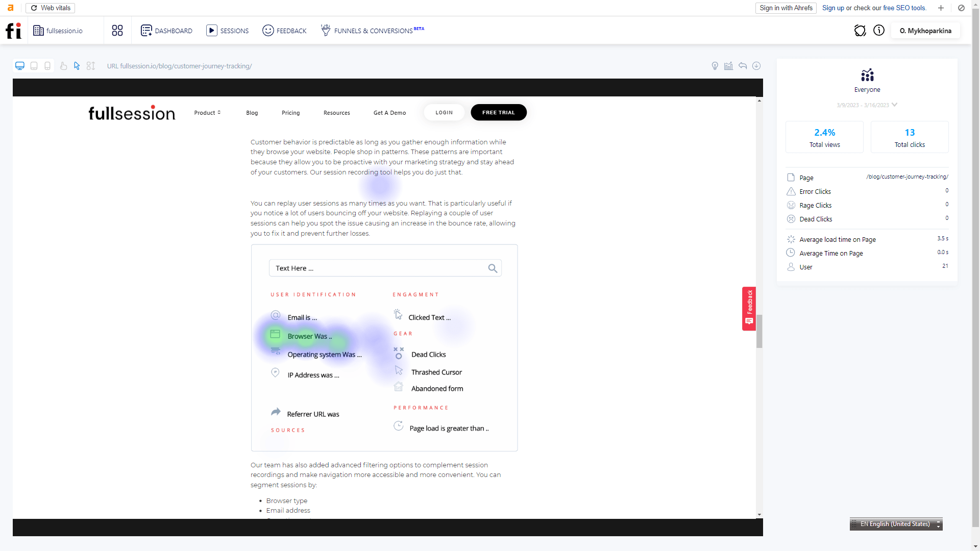Click the fi logo in the top-left corner
The image size is (980, 551).
click(13, 31)
